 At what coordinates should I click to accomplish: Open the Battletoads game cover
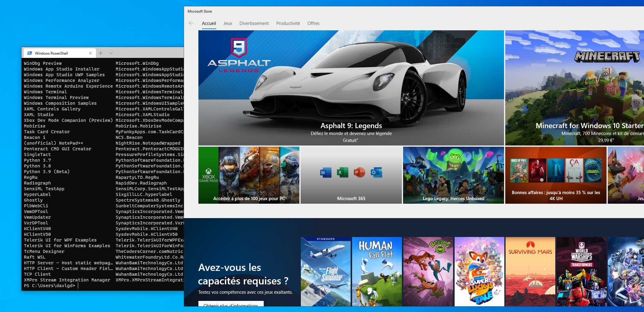428,271
